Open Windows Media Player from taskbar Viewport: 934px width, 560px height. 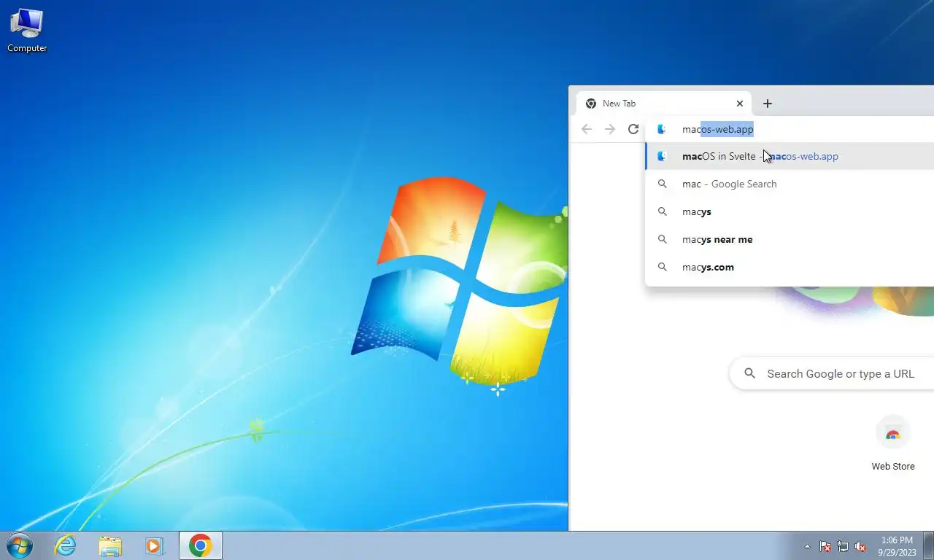pyautogui.click(x=155, y=545)
